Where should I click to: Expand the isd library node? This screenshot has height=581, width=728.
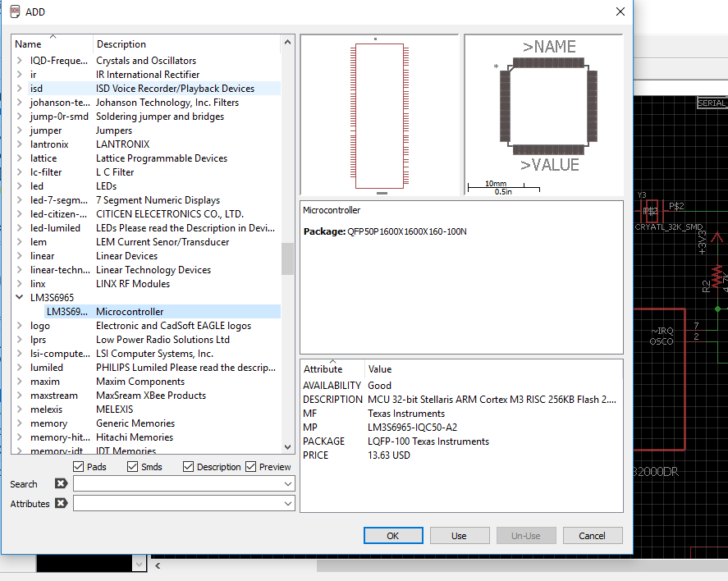pos(19,88)
